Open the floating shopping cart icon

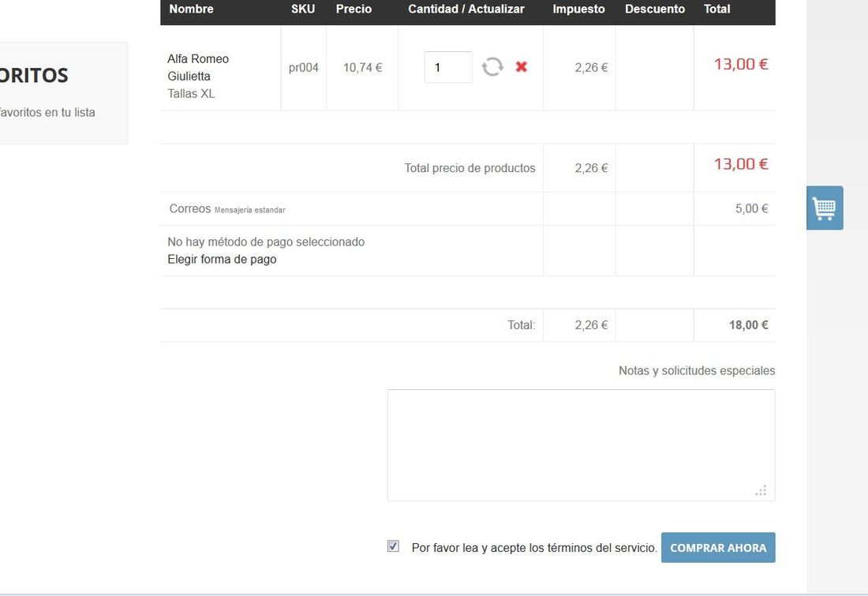coord(825,208)
